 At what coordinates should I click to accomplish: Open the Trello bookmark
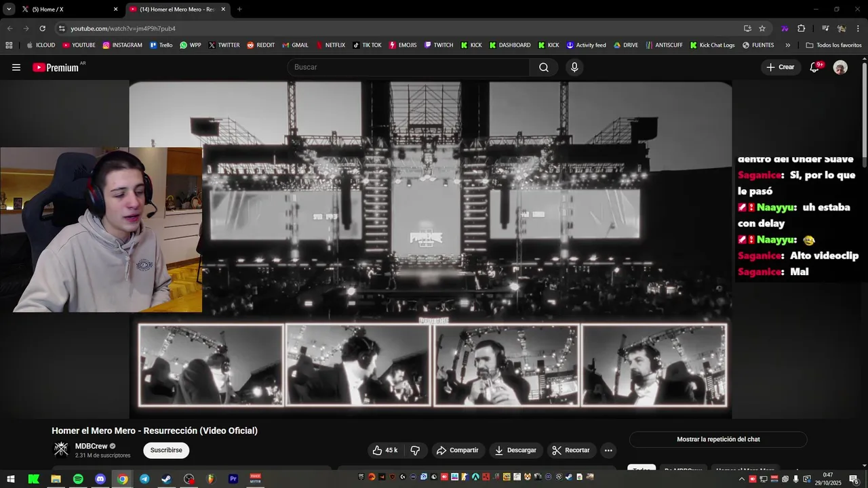pyautogui.click(x=161, y=45)
